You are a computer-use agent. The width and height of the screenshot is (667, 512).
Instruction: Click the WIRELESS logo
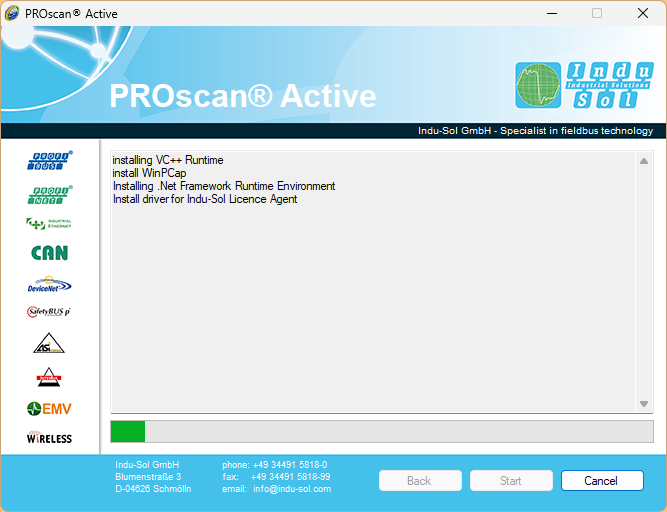(x=49, y=438)
